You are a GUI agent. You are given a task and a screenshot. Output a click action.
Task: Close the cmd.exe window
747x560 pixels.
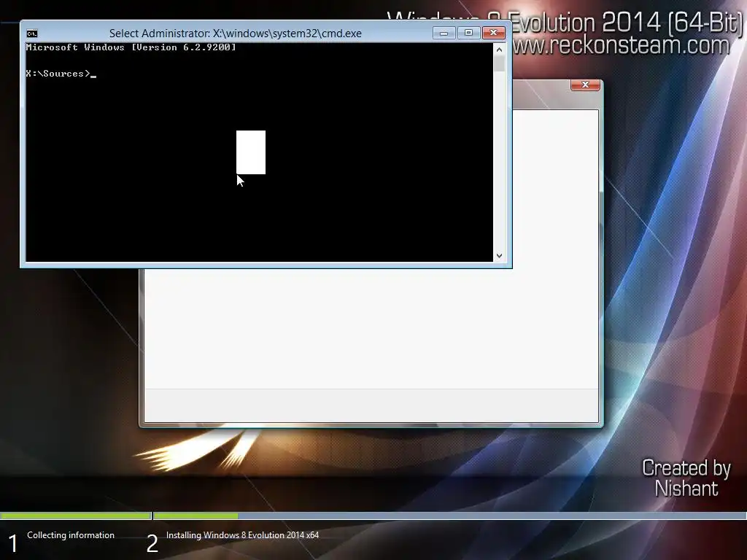click(x=494, y=33)
